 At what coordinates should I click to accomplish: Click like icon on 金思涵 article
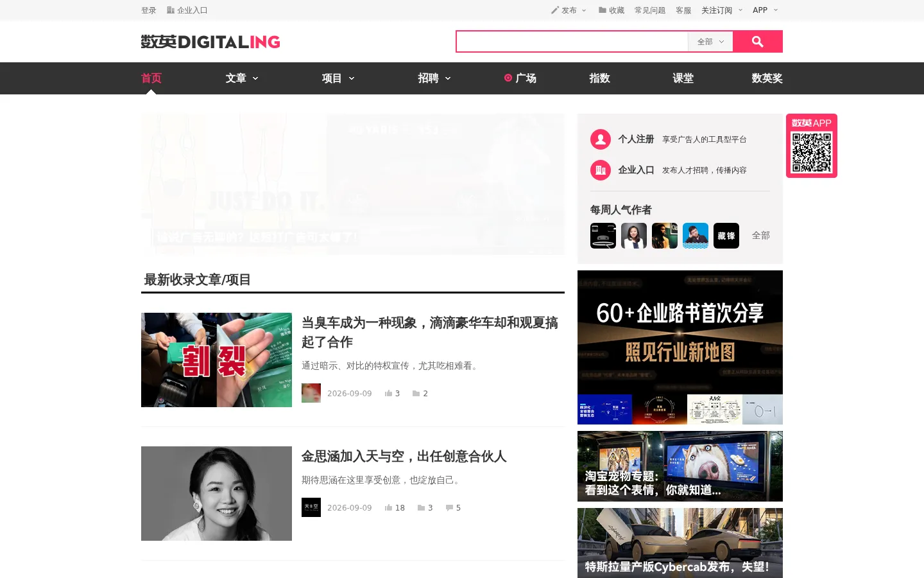[x=388, y=508]
